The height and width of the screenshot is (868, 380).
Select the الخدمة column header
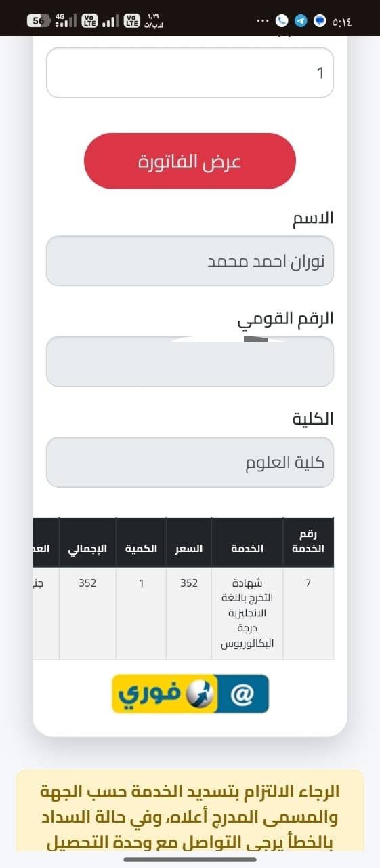coord(247,548)
